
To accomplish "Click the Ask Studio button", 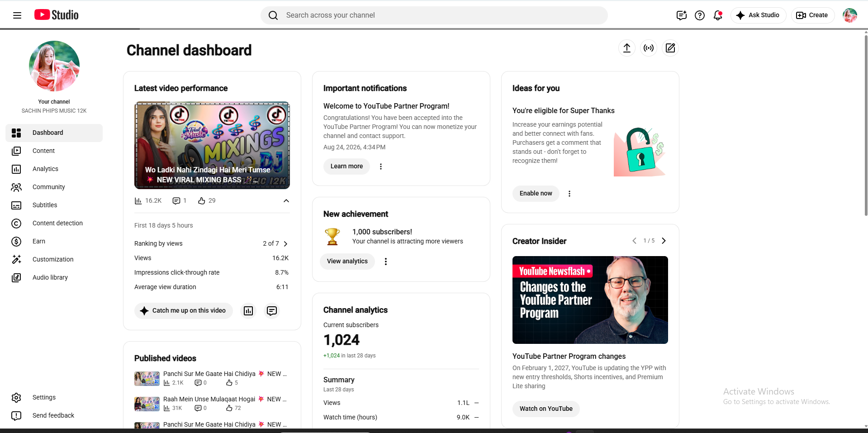I will pyautogui.click(x=758, y=15).
